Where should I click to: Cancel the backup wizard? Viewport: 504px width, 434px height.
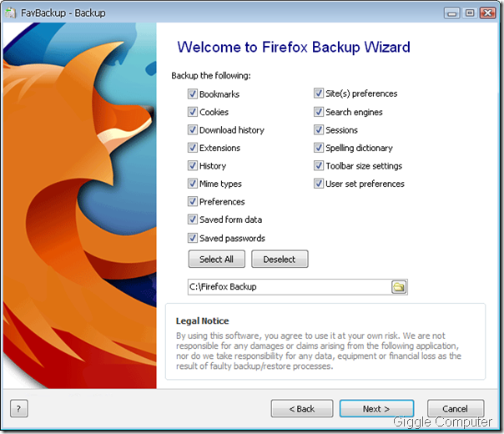456,409
